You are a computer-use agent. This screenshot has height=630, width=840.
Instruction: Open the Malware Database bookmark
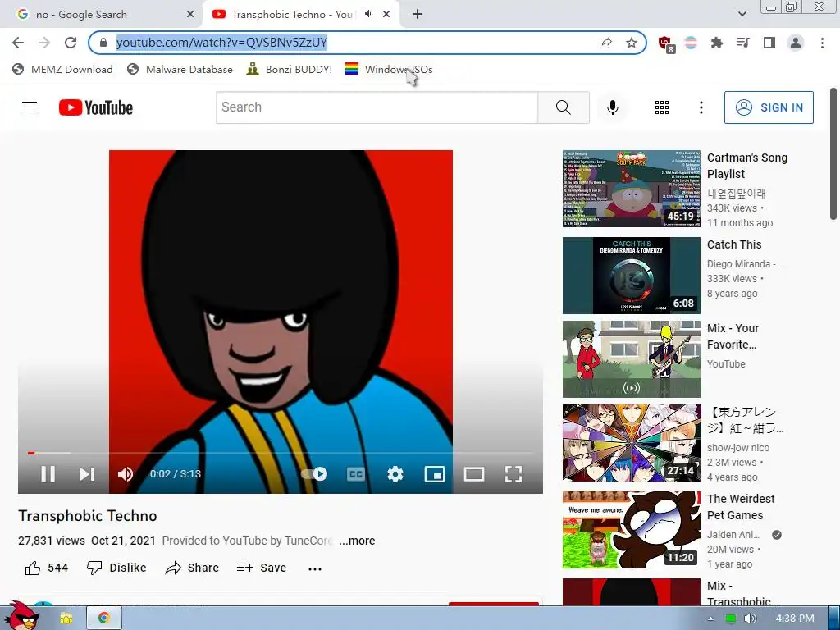coord(180,70)
